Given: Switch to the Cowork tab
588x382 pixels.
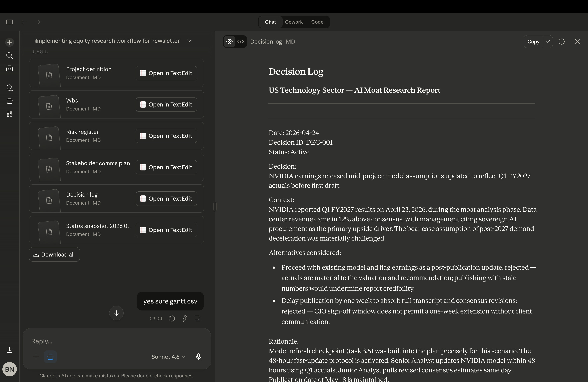Looking at the screenshot, I should click(294, 22).
